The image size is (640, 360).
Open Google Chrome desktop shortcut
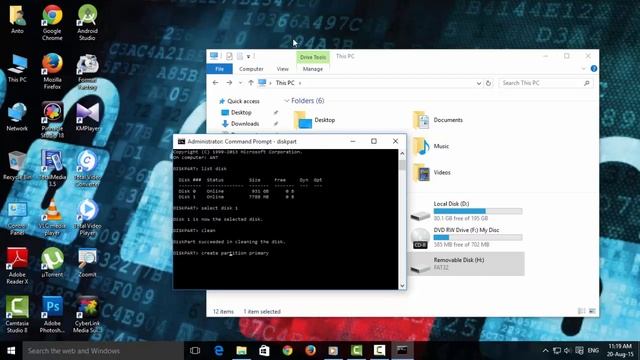pyautogui.click(x=52, y=23)
